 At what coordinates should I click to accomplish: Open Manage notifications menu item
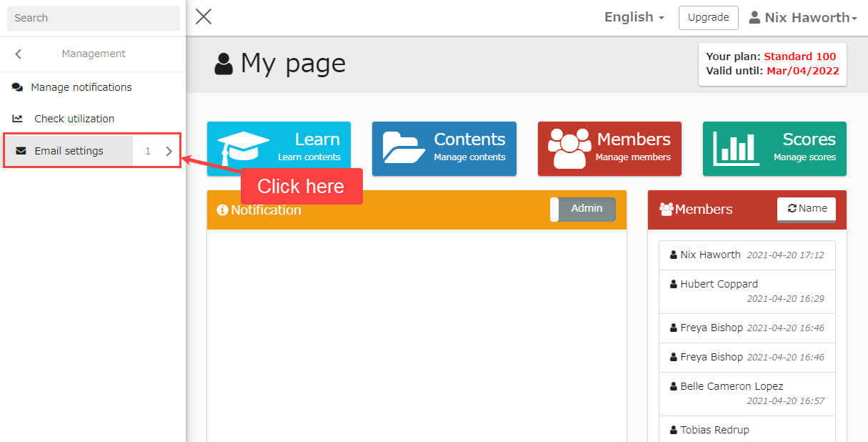[81, 87]
